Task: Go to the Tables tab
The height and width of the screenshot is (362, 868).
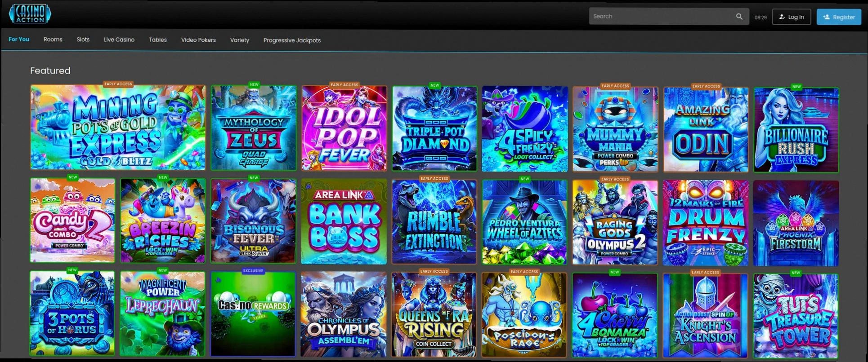Action: point(158,40)
